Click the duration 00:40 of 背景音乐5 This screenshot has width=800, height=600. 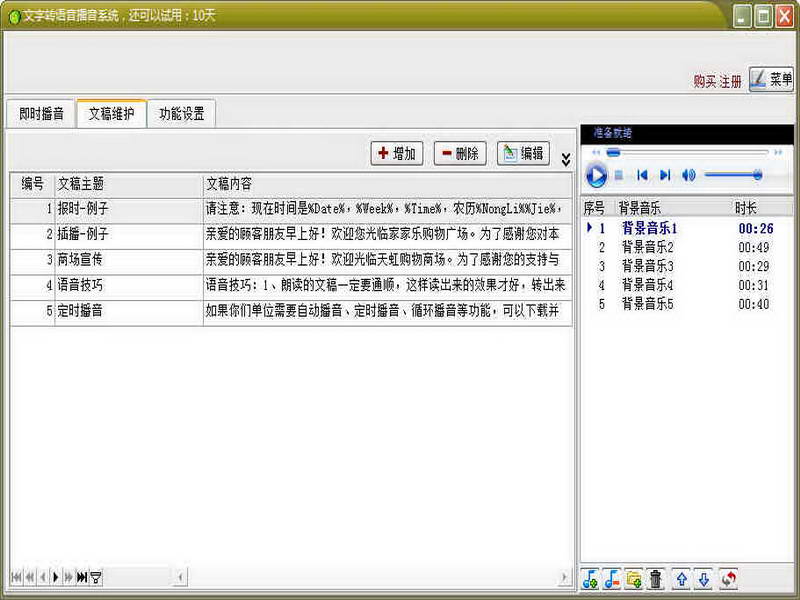click(x=754, y=304)
